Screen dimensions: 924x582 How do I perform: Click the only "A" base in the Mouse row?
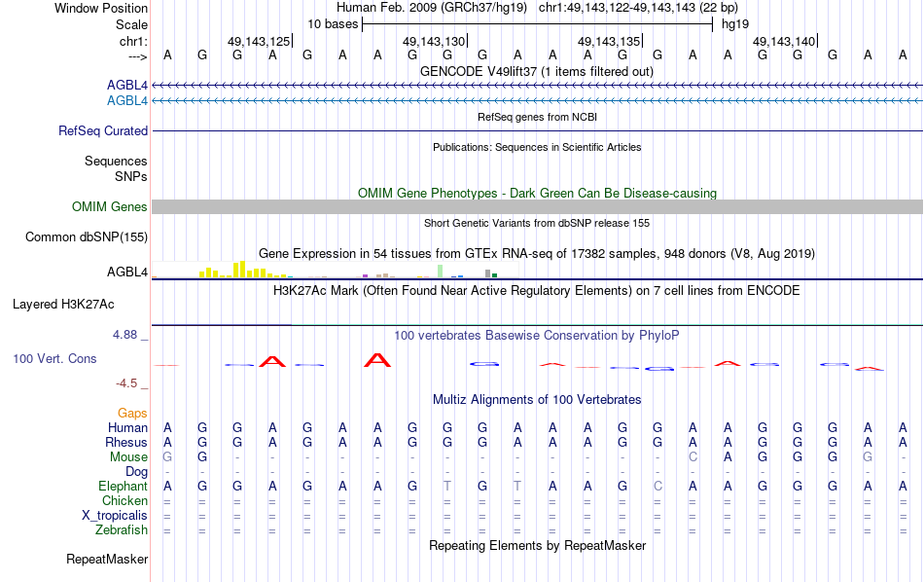(x=728, y=457)
